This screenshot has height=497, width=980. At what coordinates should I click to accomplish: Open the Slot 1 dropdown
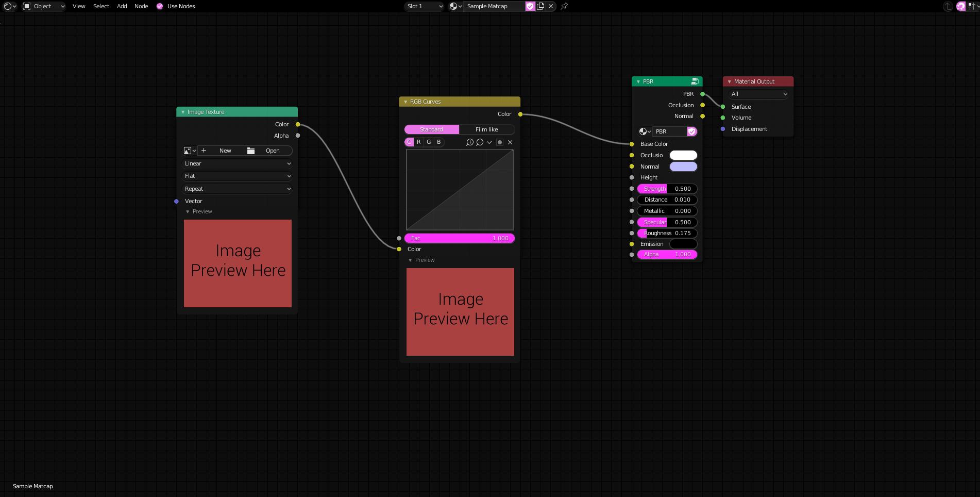tap(425, 6)
